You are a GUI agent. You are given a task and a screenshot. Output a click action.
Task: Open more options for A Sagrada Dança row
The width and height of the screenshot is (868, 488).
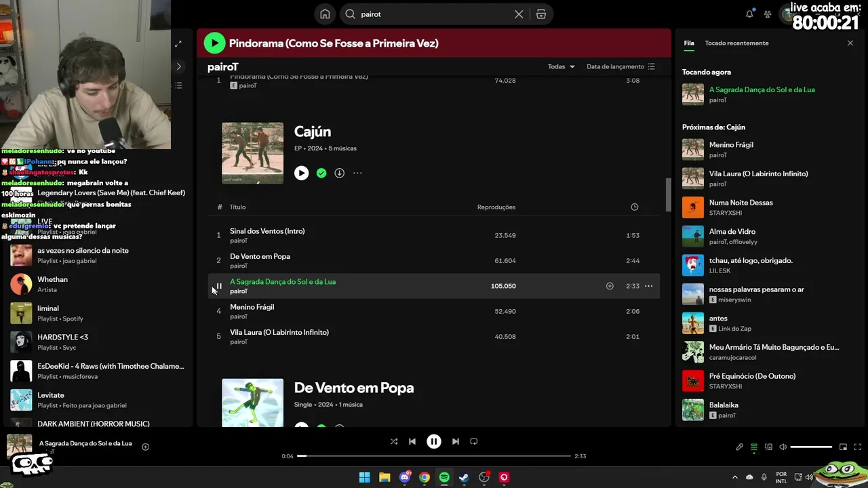tap(649, 286)
